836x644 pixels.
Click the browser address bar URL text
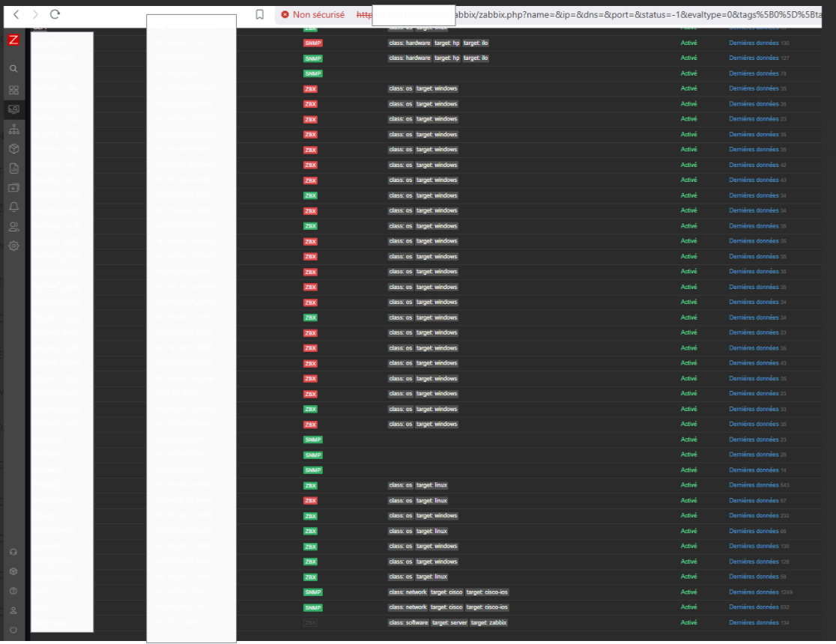tap(599, 14)
